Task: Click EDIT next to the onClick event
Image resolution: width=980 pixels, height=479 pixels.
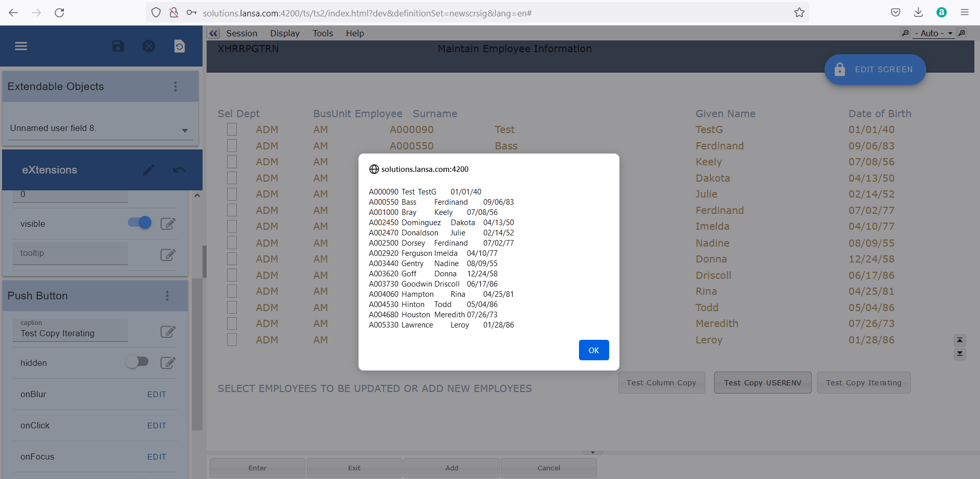Action: (156, 425)
